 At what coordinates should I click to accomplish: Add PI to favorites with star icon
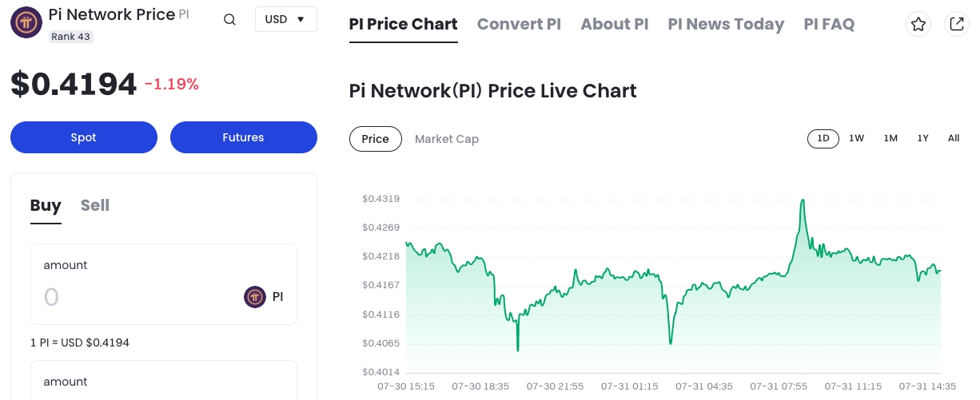point(918,24)
